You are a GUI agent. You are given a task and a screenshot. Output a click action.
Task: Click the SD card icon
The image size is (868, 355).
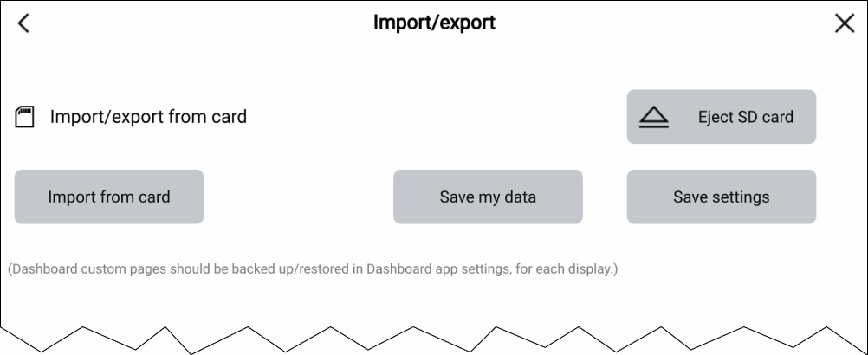pyautogui.click(x=24, y=117)
